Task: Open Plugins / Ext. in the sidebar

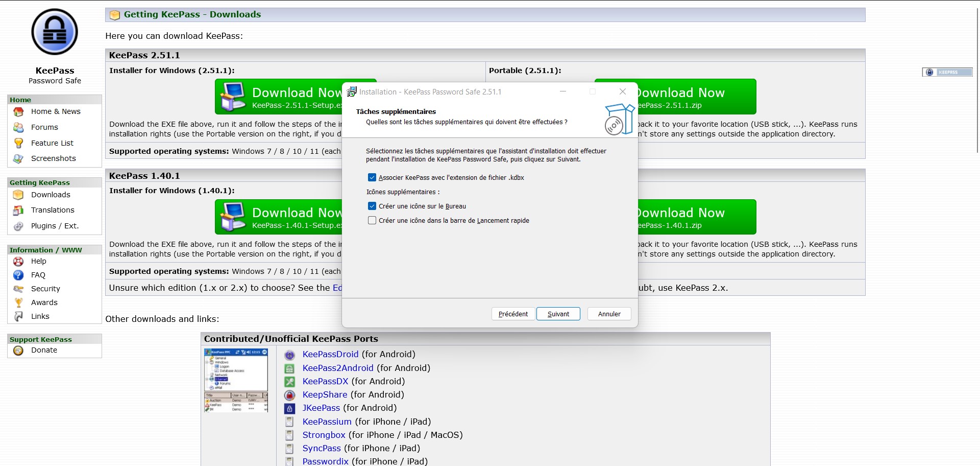Action: pos(55,226)
